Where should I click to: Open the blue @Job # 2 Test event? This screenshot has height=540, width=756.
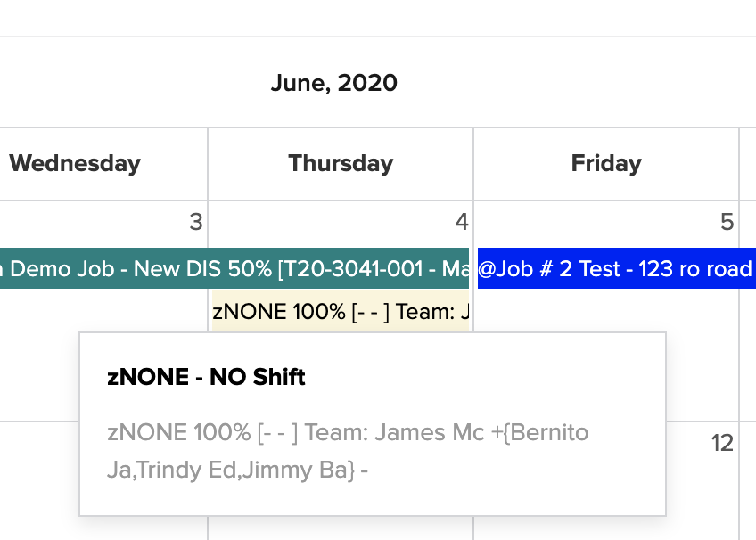(615, 269)
